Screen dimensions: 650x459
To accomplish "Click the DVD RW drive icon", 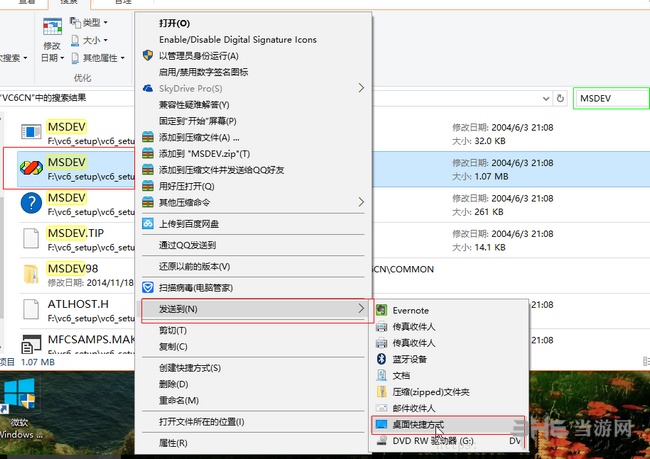I will [x=381, y=440].
